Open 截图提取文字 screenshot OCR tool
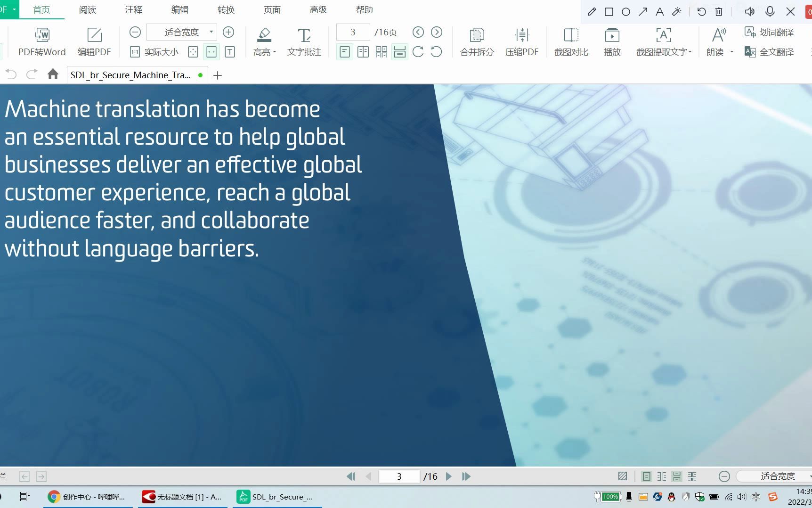Image resolution: width=812 pixels, height=508 pixels. (x=662, y=42)
